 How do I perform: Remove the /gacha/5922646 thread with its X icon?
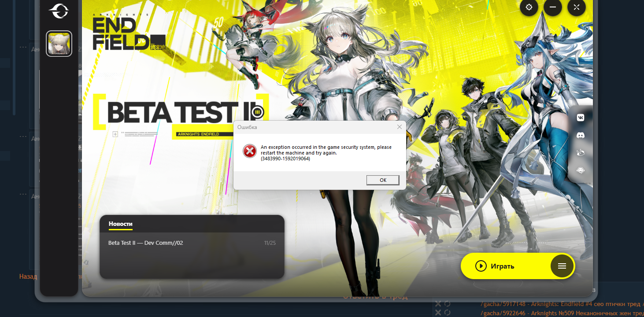(438, 312)
